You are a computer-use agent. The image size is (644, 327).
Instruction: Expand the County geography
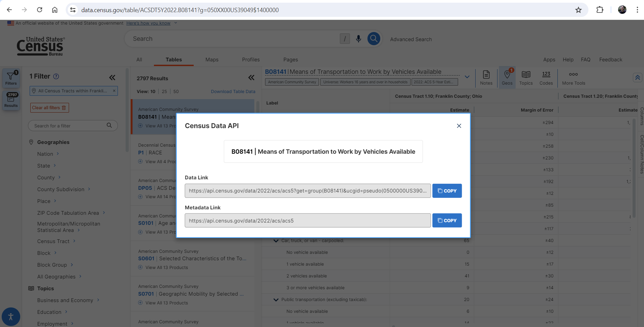point(49,177)
